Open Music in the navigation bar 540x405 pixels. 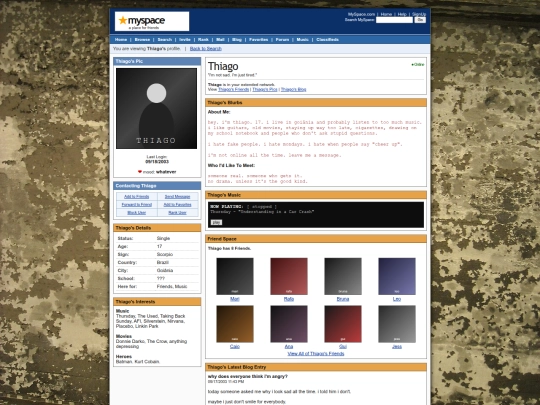(x=303, y=40)
